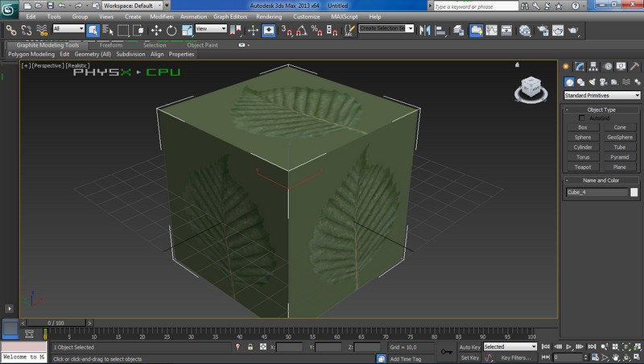Open the Workspace: Default dropdown

(x=134, y=5)
